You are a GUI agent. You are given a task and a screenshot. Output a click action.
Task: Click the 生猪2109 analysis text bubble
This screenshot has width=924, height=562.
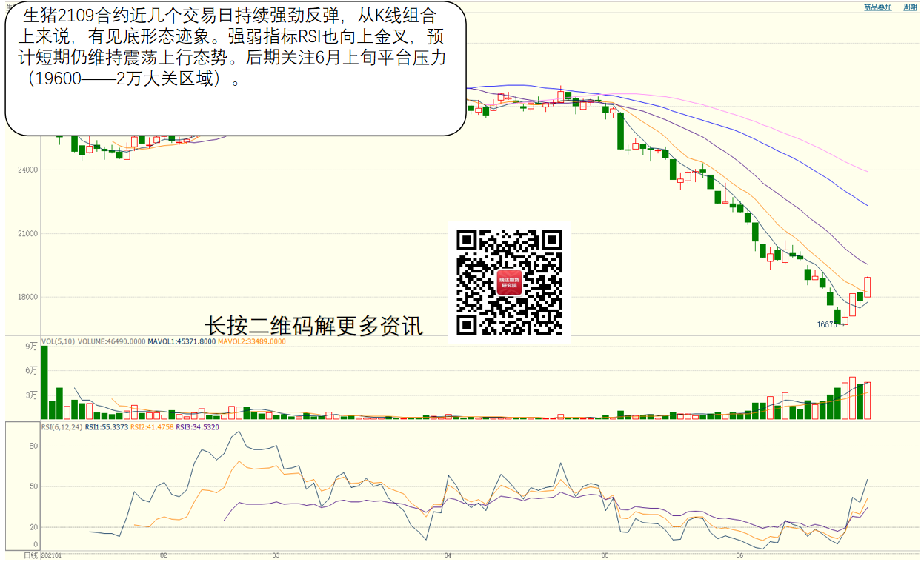(x=236, y=68)
